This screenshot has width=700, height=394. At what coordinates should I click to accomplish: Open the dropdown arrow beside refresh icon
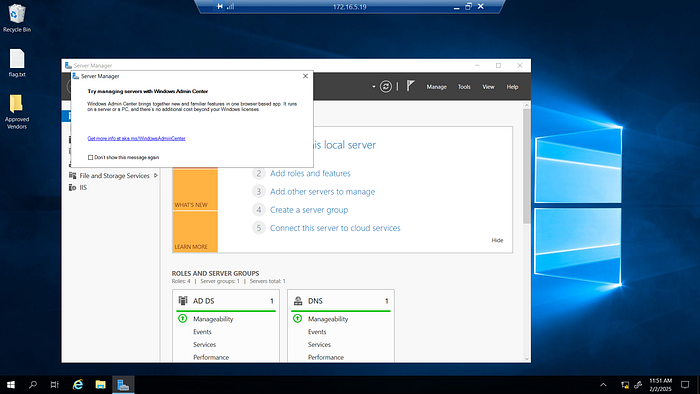coord(374,87)
